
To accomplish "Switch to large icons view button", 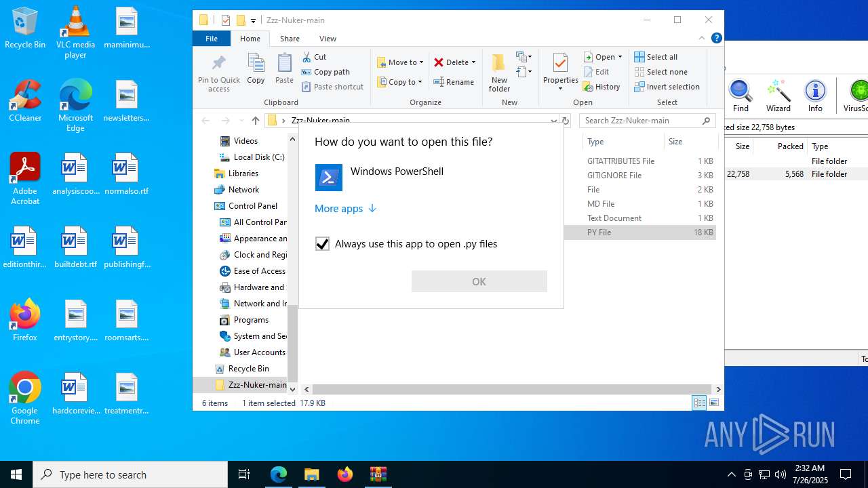I will (x=713, y=403).
